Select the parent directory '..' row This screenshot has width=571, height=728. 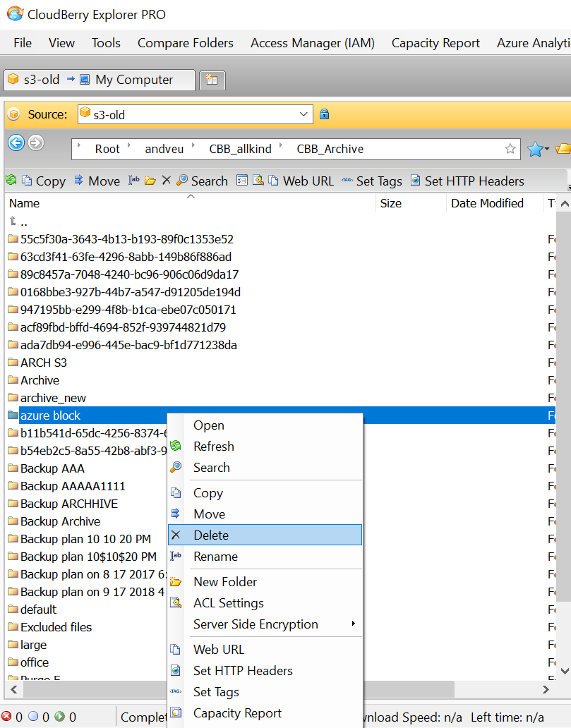click(279, 222)
